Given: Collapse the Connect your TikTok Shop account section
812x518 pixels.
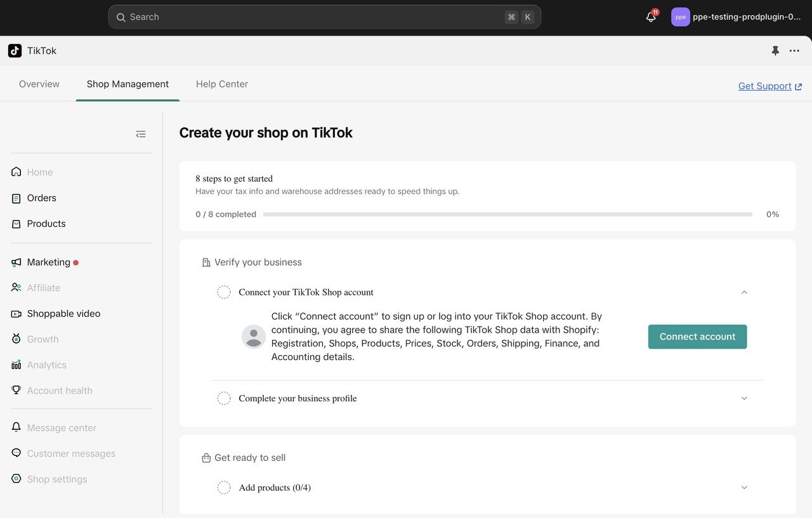Looking at the screenshot, I should tap(744, 292).
